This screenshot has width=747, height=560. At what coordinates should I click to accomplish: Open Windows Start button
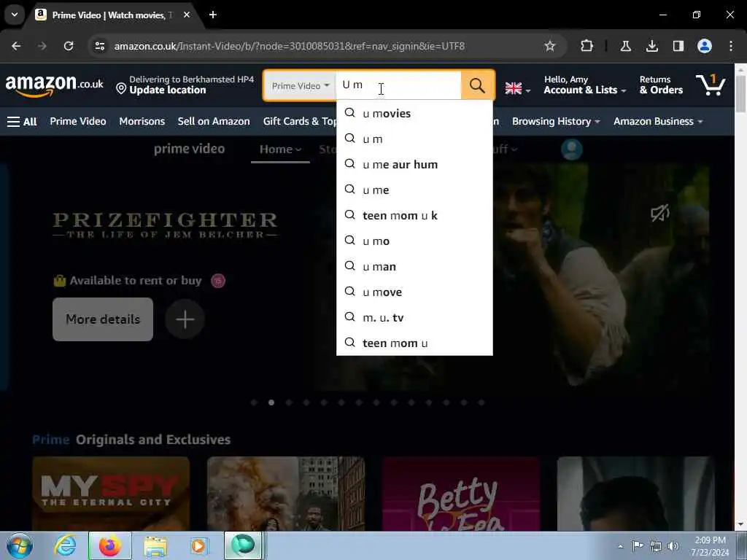click(x=20, y=545)
